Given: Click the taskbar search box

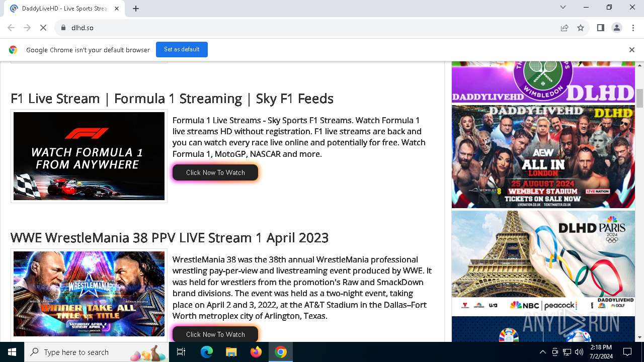Looking at the screenshot, I should click(97, 352).
